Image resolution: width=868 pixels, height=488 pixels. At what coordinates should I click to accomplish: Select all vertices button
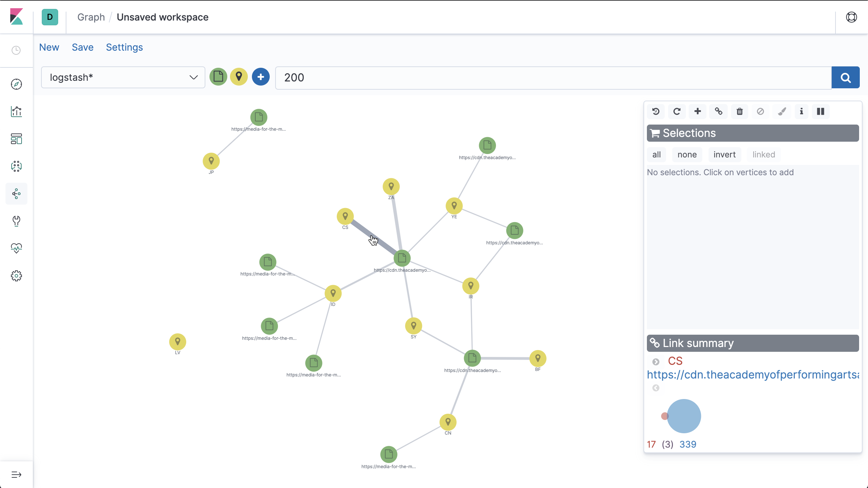click(656, 155)
